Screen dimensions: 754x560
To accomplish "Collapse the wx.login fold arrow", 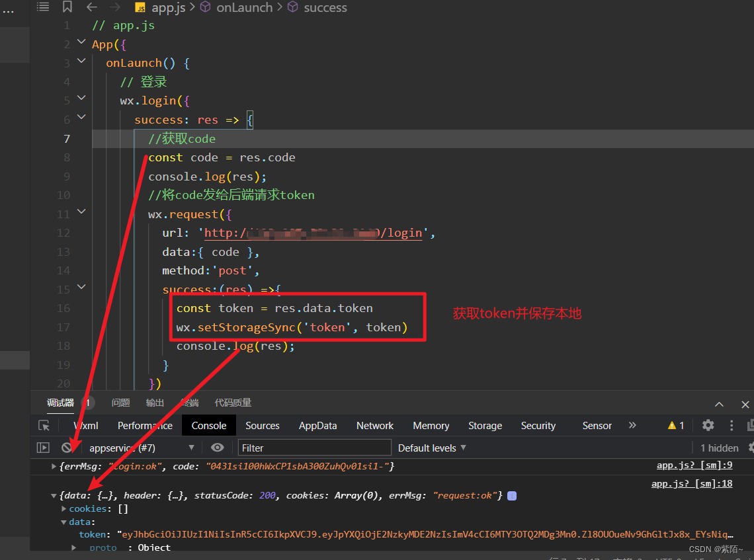I will 82,98.
